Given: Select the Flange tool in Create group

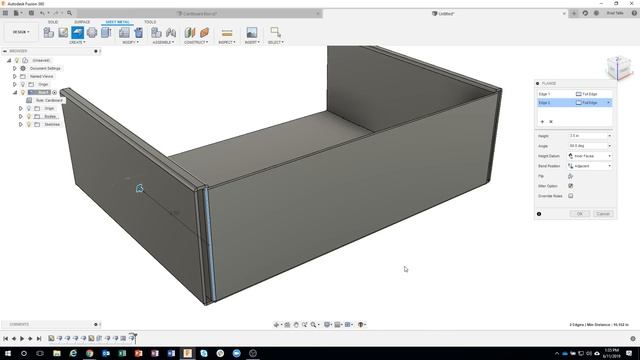Looking at the screenshot, I should point(78,32).
